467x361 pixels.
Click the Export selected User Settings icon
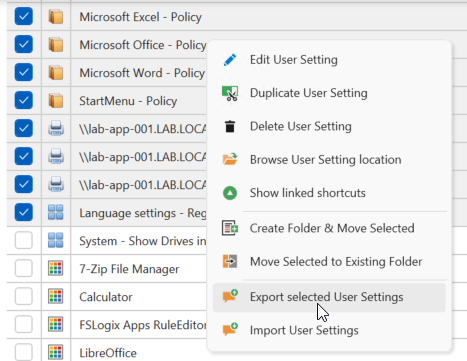230,296
